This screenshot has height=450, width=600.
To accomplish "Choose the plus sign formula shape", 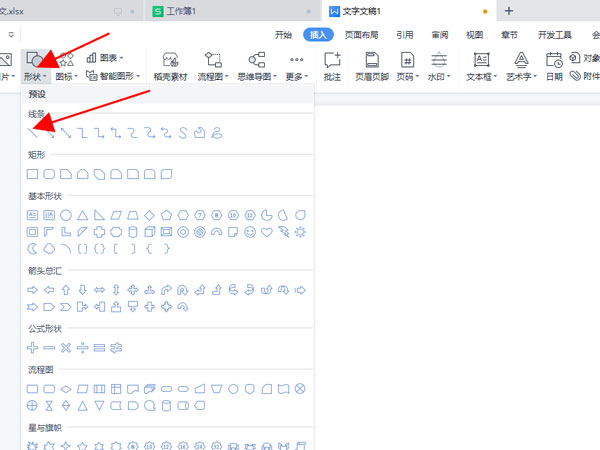I will (x=33, y=347).
